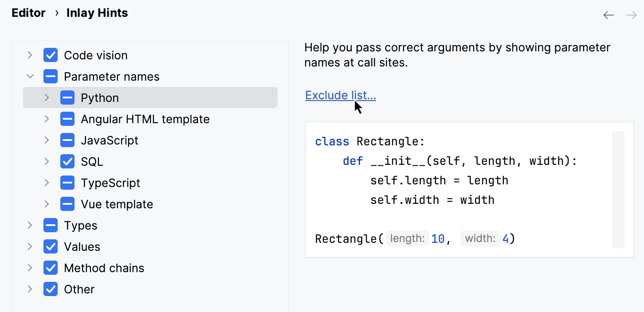Toggle the TypeScript checkbox

tap(67, 183)
